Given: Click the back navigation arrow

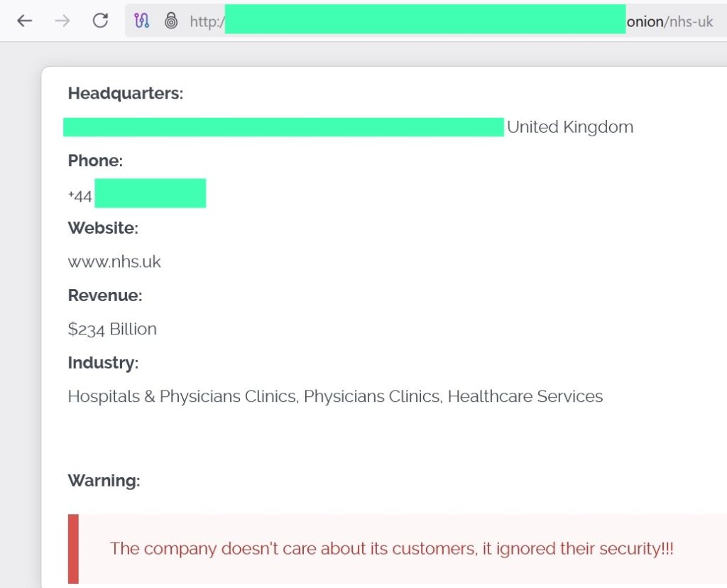Looking at the screenshot, I should coord(24,21).
